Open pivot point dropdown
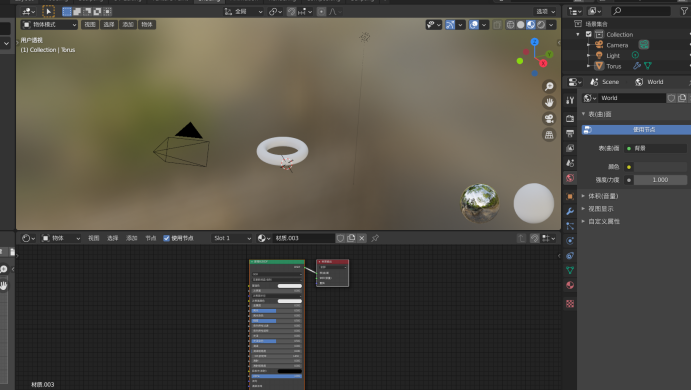Viewport: 691px width, 390px height. pyautogui.click(x=275, y=11)
